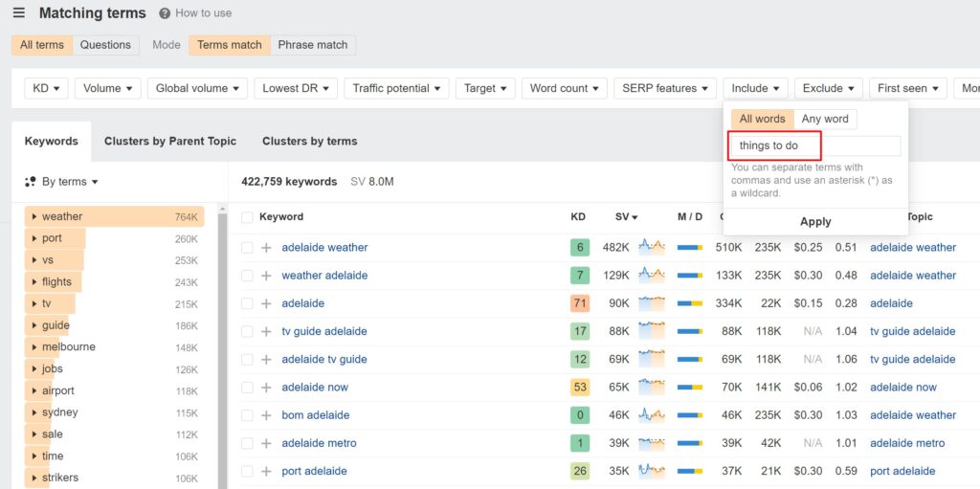980x489 pixels.
Task: Select the All words option
Action: pos(763,119)
